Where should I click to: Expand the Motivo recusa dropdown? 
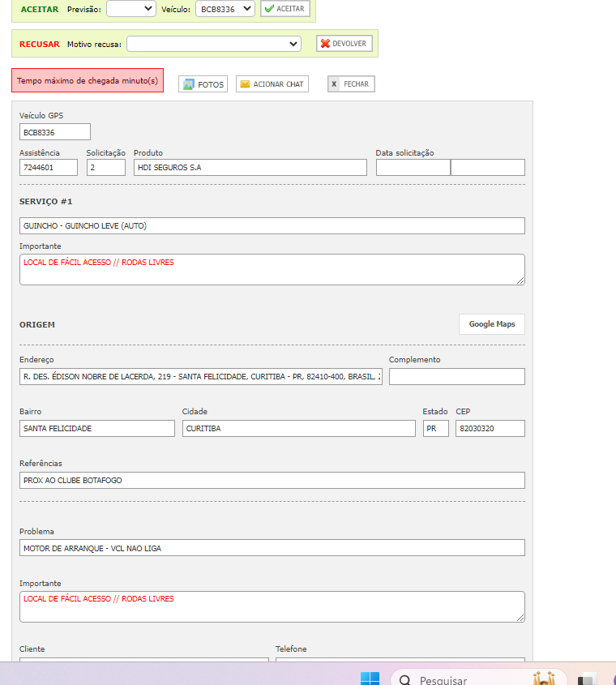click(x=213, y=44)
